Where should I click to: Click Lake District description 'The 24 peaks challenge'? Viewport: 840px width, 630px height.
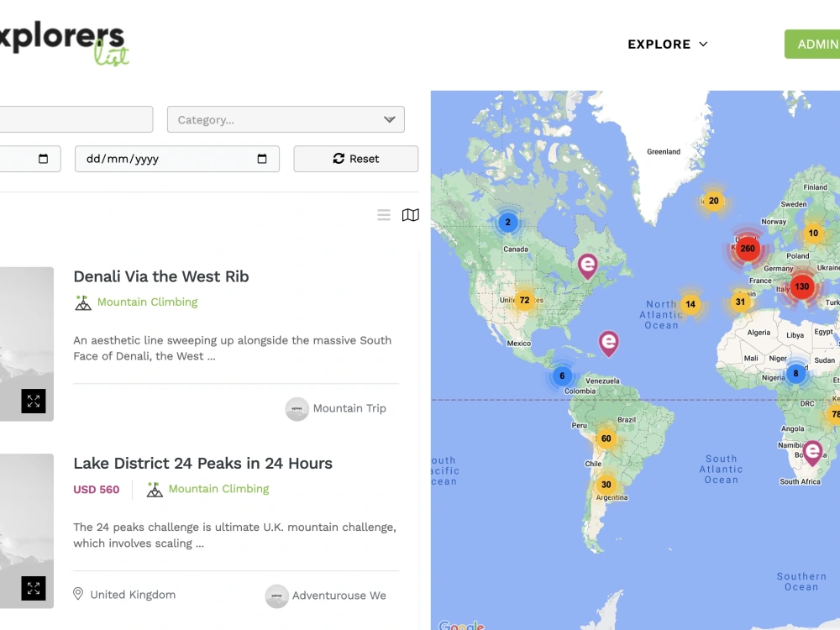click(234, 535)
